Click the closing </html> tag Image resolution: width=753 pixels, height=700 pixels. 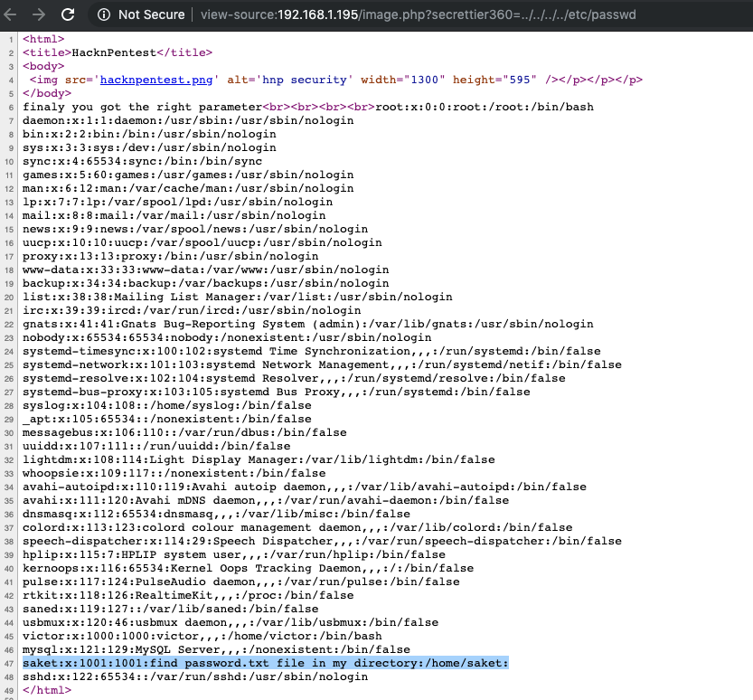tap(47, 690)
